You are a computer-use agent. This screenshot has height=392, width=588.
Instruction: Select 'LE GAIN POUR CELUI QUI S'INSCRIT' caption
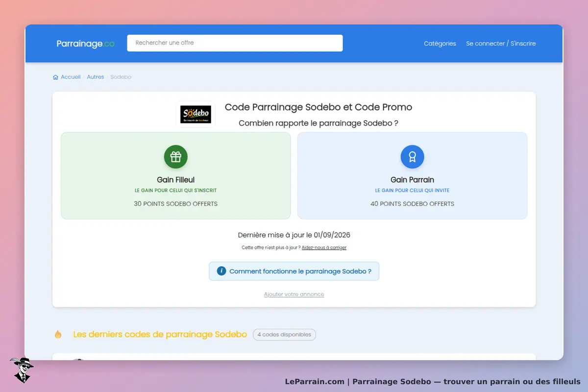tap(175, 191)
